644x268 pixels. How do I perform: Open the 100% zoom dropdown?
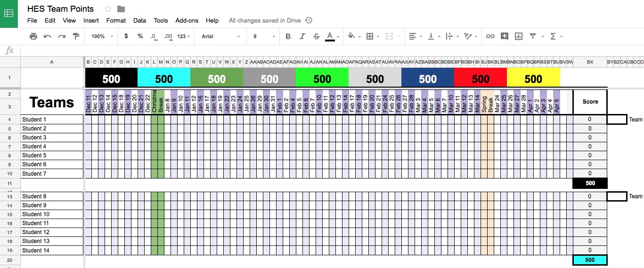point(102,36)
